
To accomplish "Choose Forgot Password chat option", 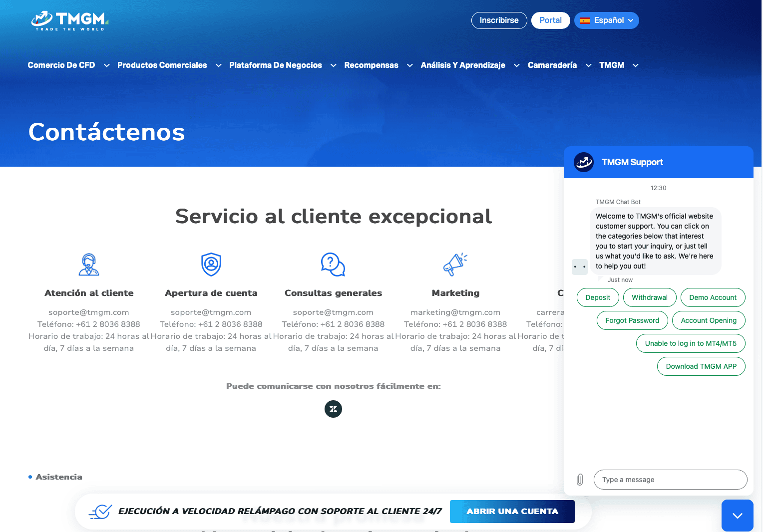I will pyautogui.click(x=632, y=320).
